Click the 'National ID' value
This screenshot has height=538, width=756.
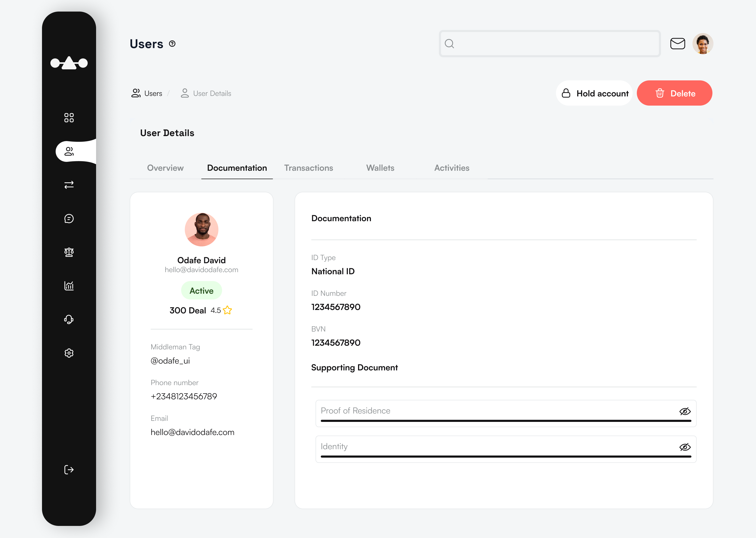(333, 271)
